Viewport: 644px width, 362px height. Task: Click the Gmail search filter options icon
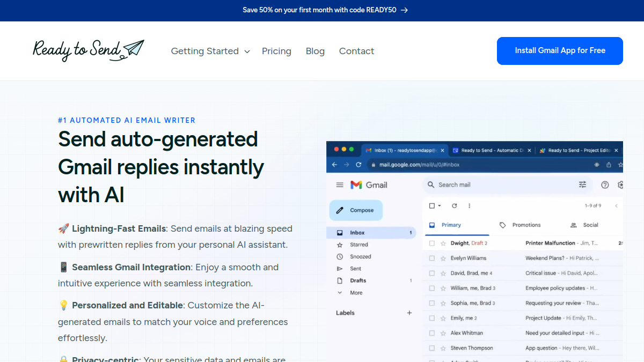582,184
